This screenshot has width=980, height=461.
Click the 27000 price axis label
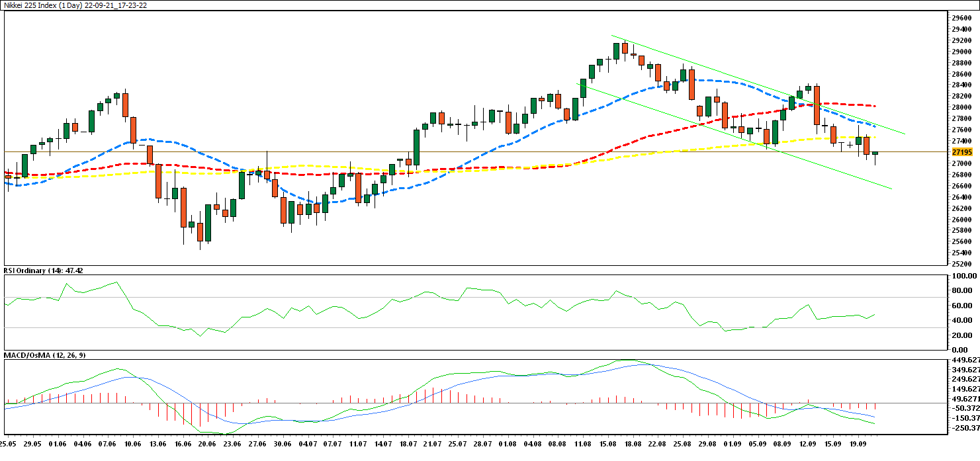963,163
